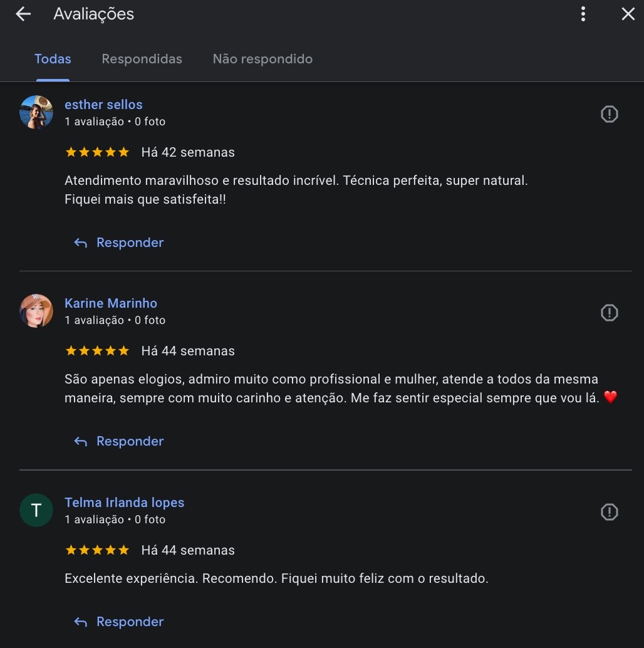Screen dimensions: 644x648
Task: Go back using the left arrow
Action: point(23,14)
